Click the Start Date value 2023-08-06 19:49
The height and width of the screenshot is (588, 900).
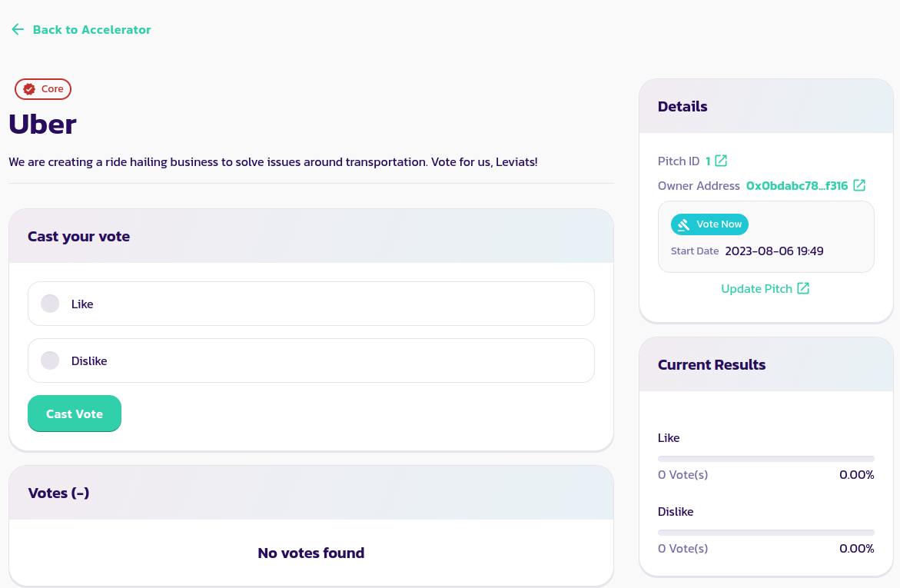pyautogui.click(x=774, y=251)
